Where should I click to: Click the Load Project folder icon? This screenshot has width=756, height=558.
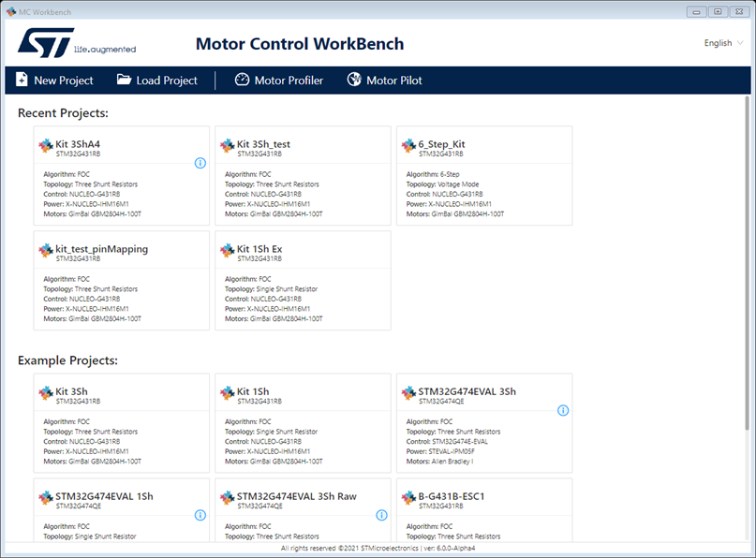(x=124, y=80)
